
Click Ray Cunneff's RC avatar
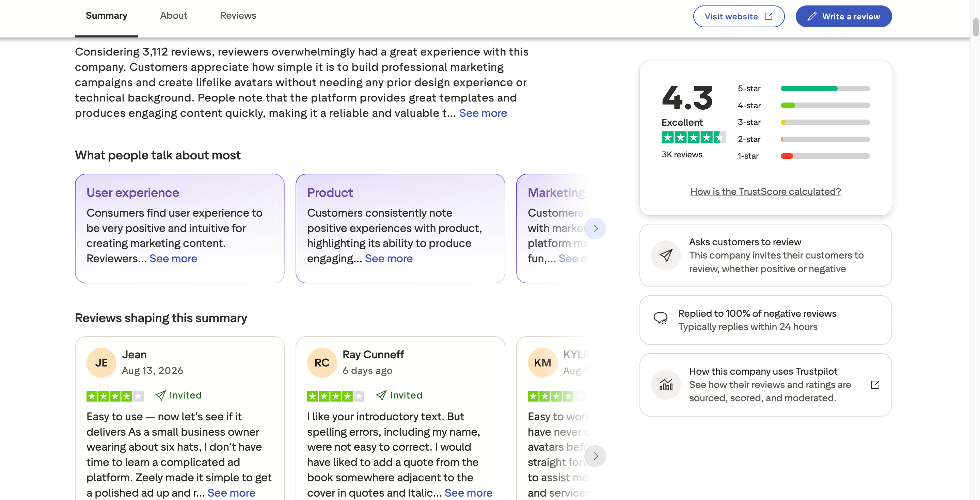click(x=322, y=363)
